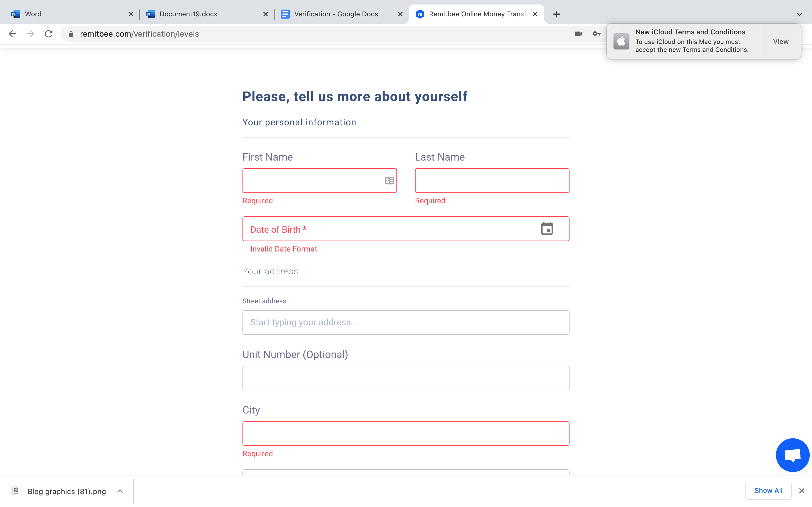Click into the City input field
The image size is (812, 507).
click(406, 433)
